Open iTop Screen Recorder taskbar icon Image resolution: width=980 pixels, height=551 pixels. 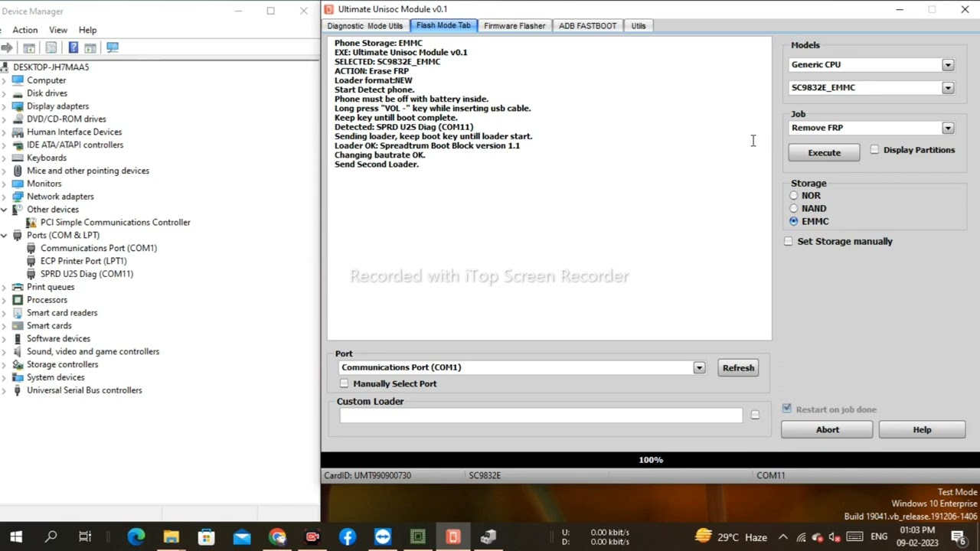coord(312,536)
